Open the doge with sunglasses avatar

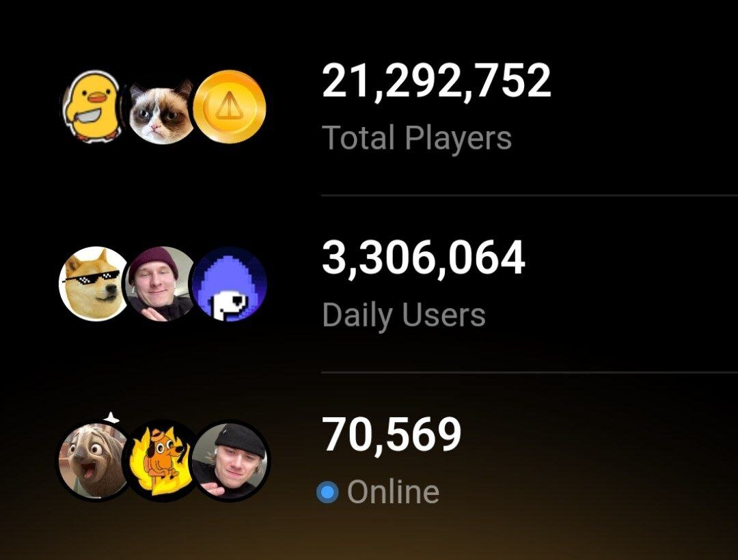click(94, 283)
